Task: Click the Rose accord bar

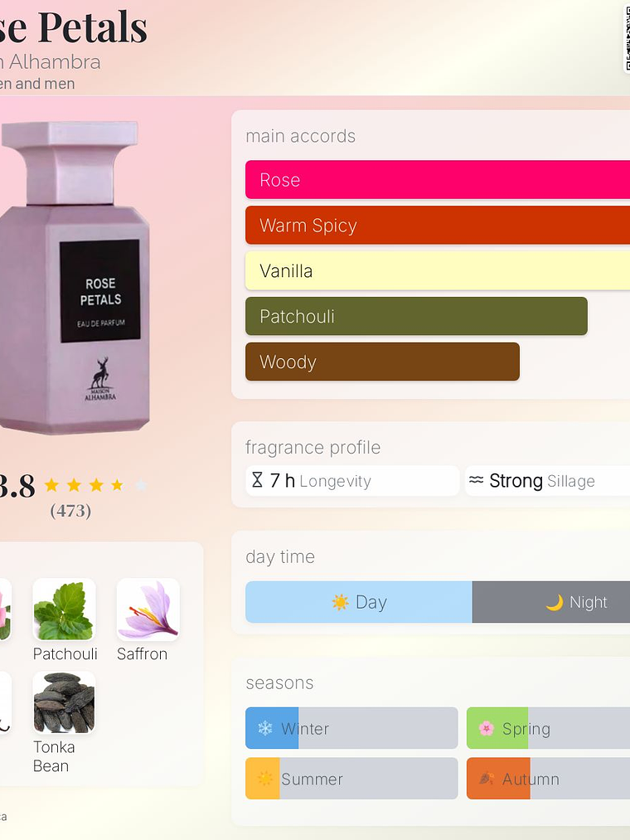Action: tap(438, 179)
